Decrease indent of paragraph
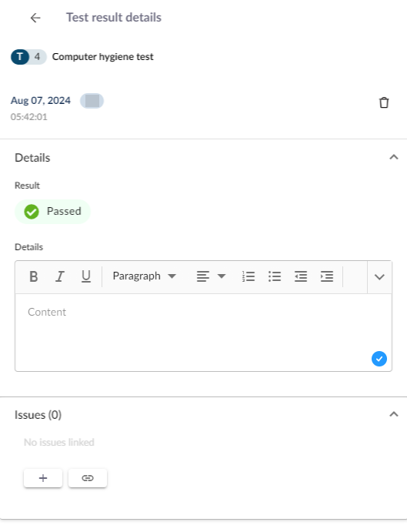This screenshot has width=407, height=532. 301,276
